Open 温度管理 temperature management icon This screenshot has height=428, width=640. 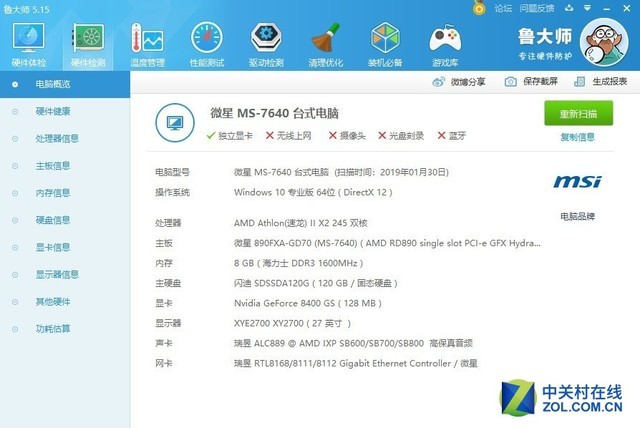coord(147,45)
